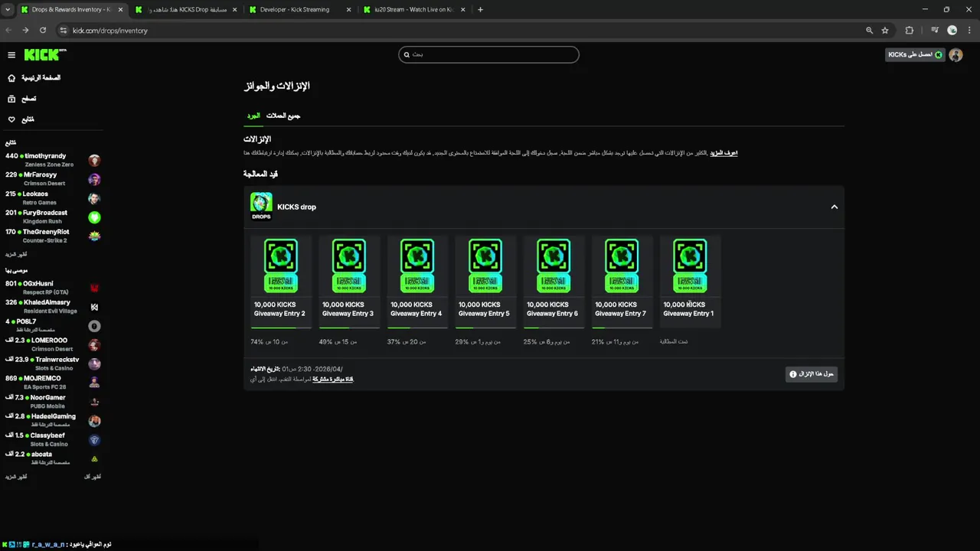Show more recommended channels
The width and height of the screenshot is (980, 551).
pyautogui.click(x=15, y=477)
